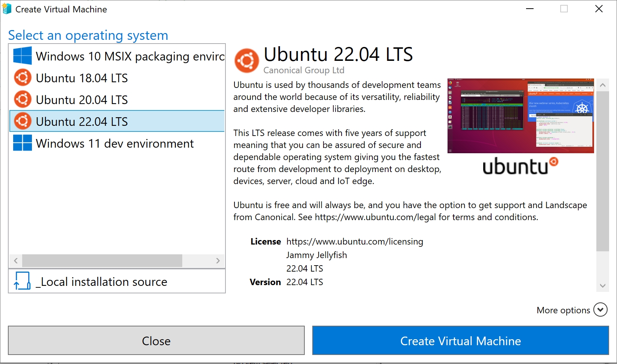Click the scroll-down chevron on the scrollbar
The height and width of the screenshot is (364, 617).
point(603,285)
